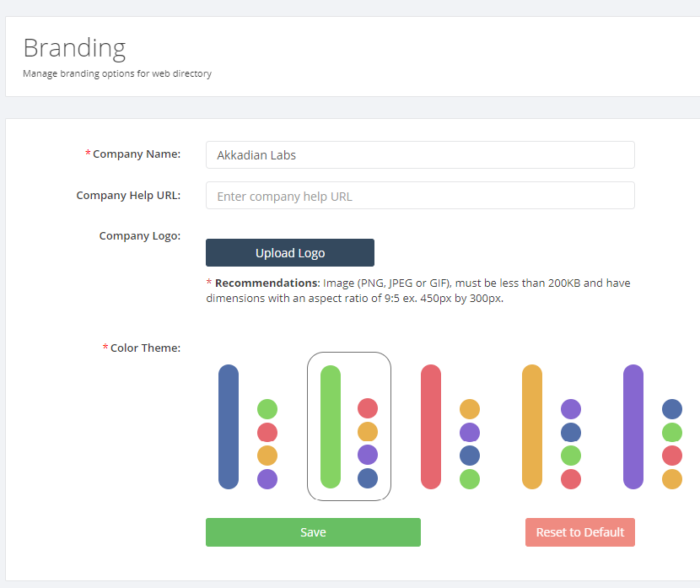Choose the red color theme bar
This screenshot has height=588, width=700.
[x=431, y=427]
